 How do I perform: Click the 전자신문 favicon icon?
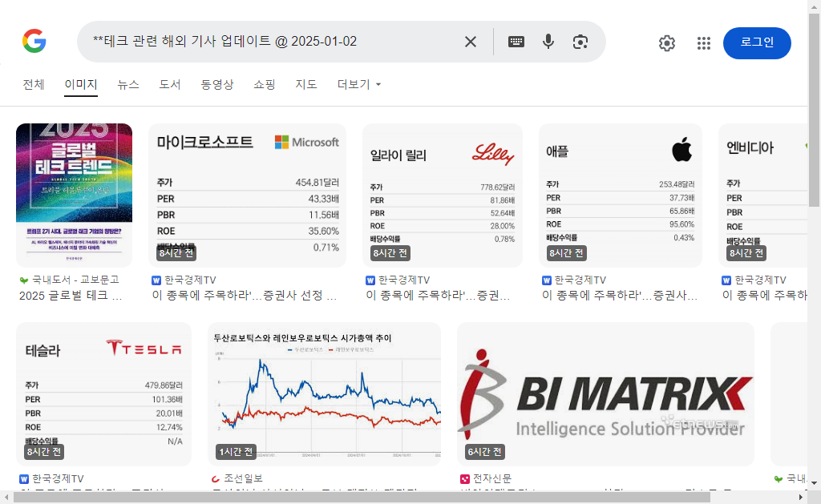click(x=464, y=479)
